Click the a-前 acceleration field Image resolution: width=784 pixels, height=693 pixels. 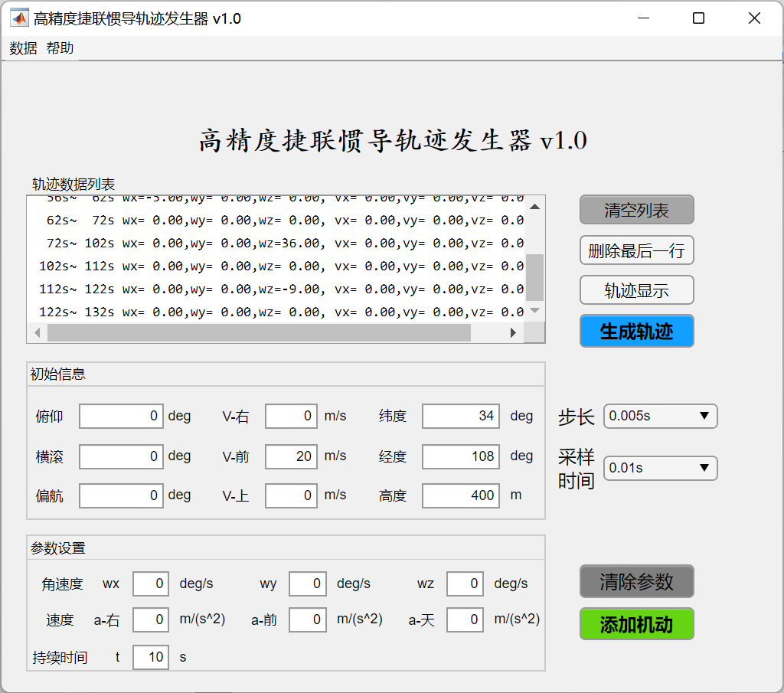pos(308,620)
